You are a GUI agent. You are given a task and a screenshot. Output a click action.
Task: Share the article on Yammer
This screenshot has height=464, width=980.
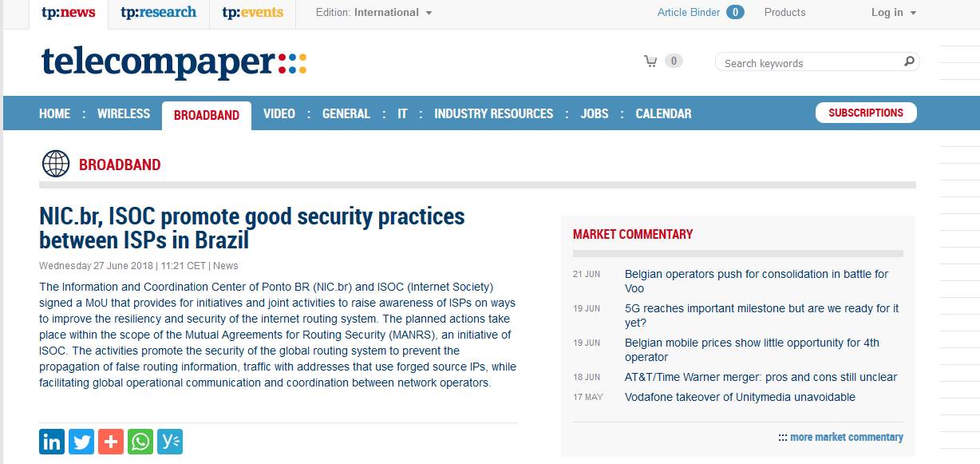(x=170, y=442)
